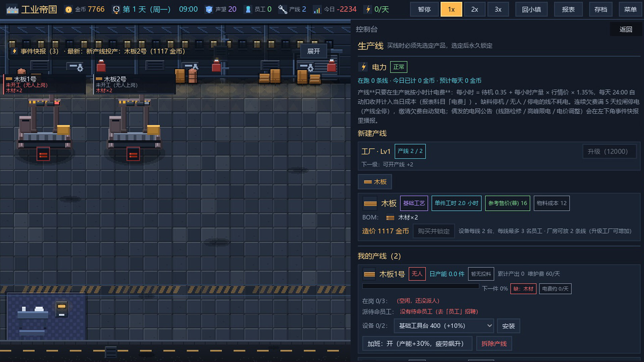Set game speed to 3x
This screenshot has width=644, height=362.
click(498, 9)
